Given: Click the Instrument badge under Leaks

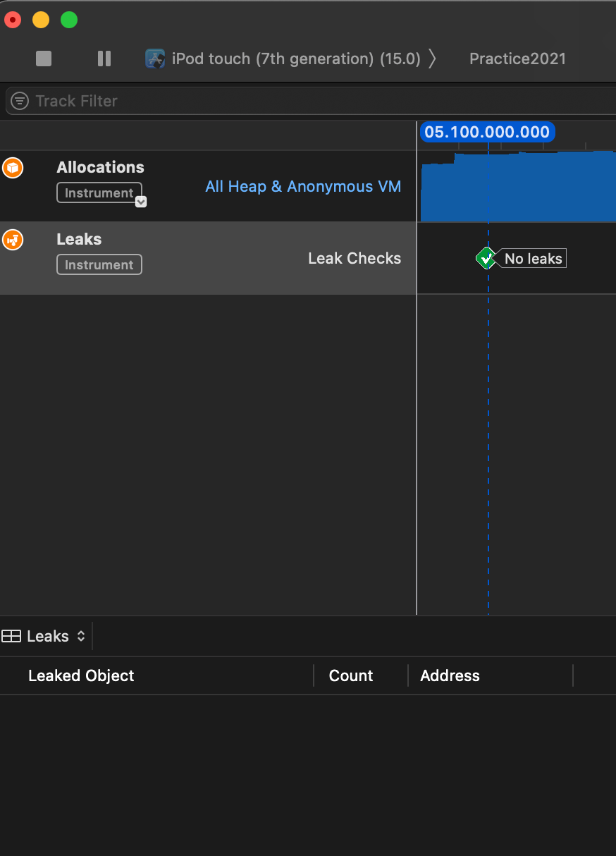Looking at the screenshot, I should [99, 265].
